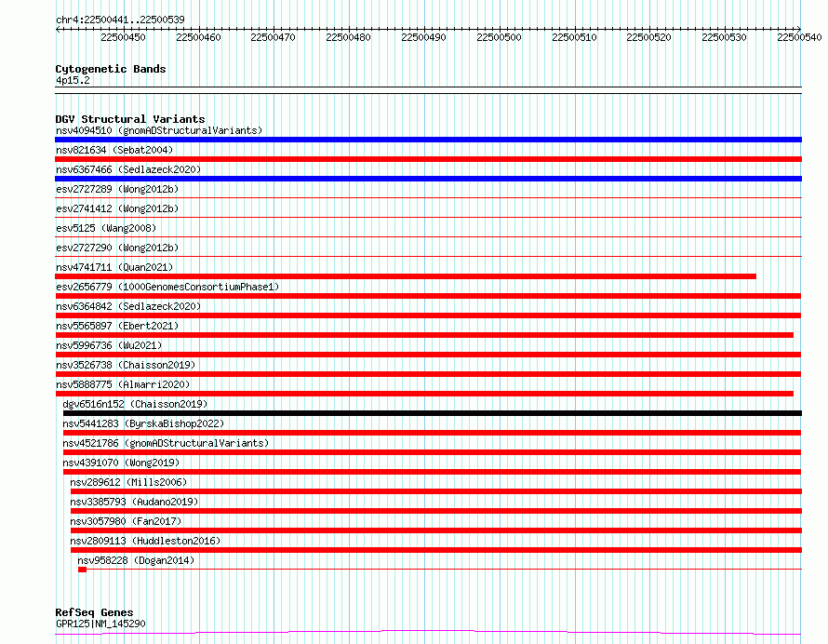Select the esv5125 (Wang2008) label
The image size is (828, 644).
[x=106, y=228]
